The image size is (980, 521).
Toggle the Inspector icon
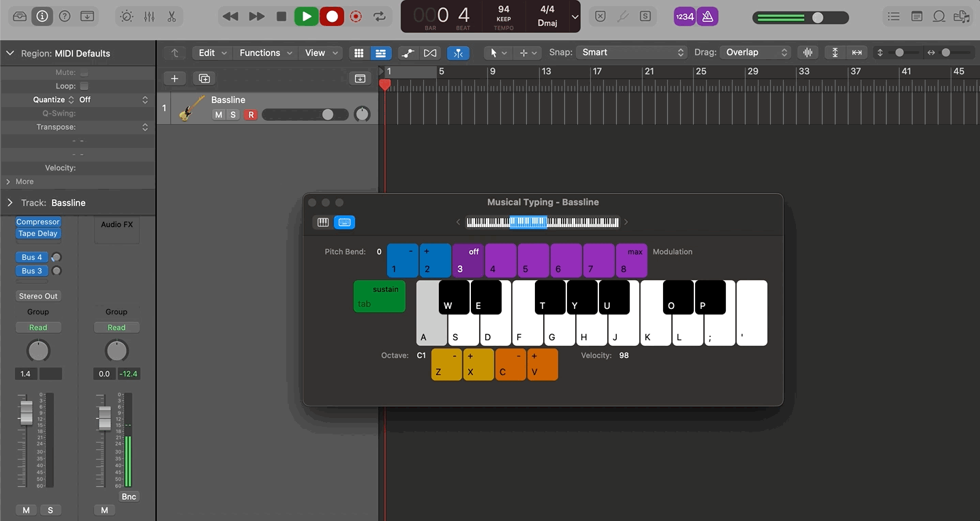(42, 16)
